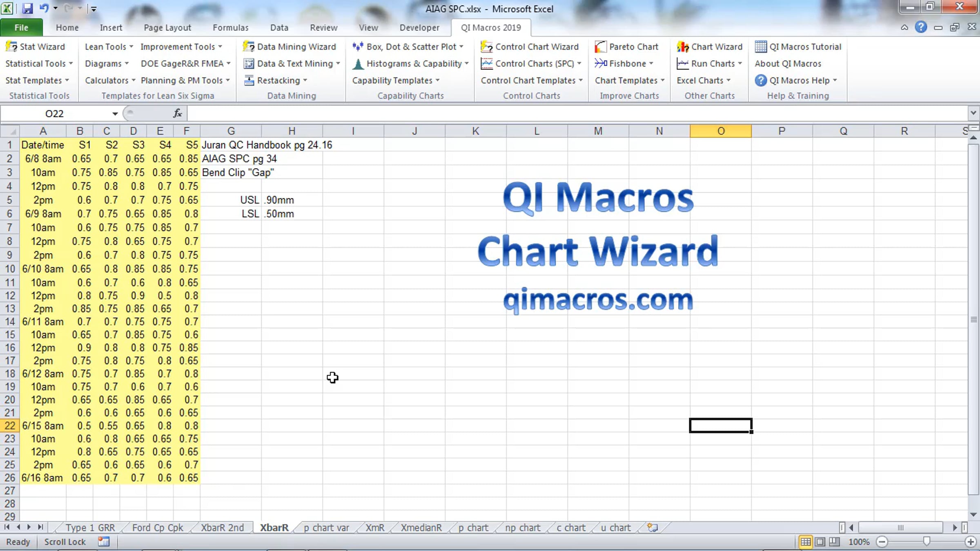Image resolution: width=980 pixels, height=551 pixels.
Task: Click the QI Macros Help icon
Action: pos(760,80)
